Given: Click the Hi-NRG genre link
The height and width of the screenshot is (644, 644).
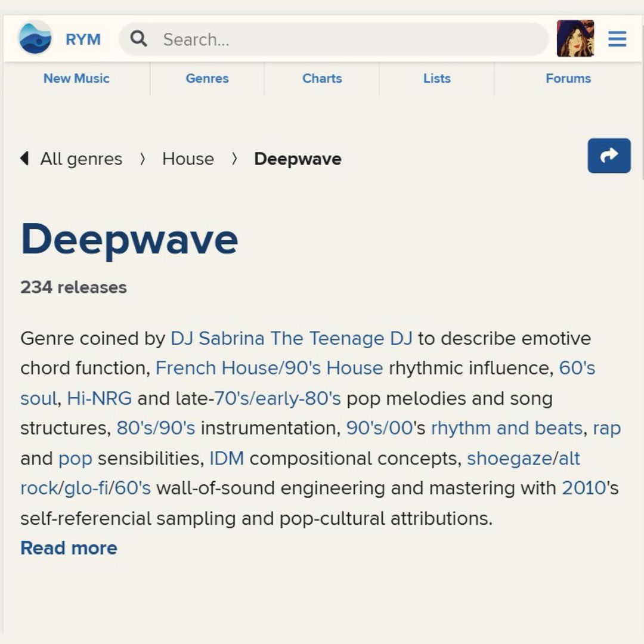Looking at the screenshot, I should pos(99,398).
